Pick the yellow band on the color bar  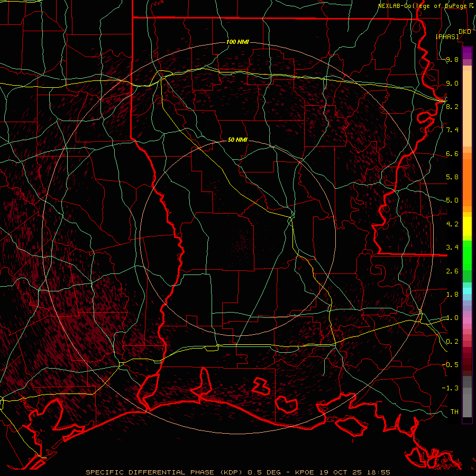coord(467,226)
